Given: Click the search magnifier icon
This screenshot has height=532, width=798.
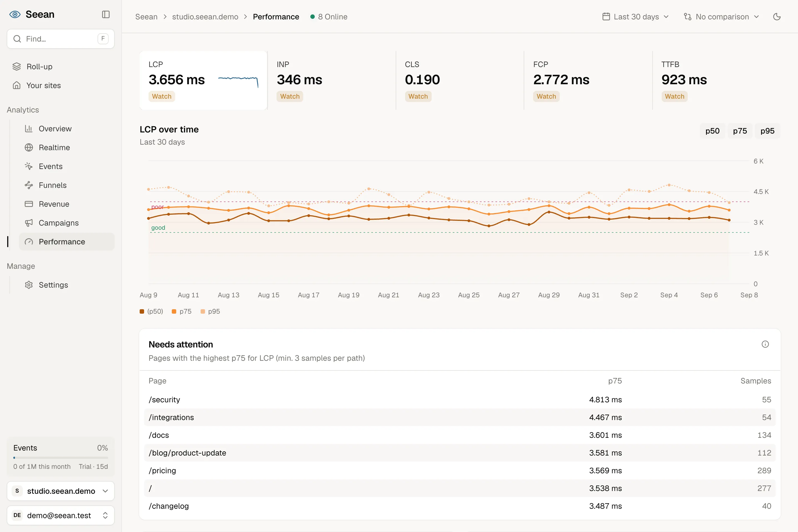Looking at the screenshot, I should 17,39.
